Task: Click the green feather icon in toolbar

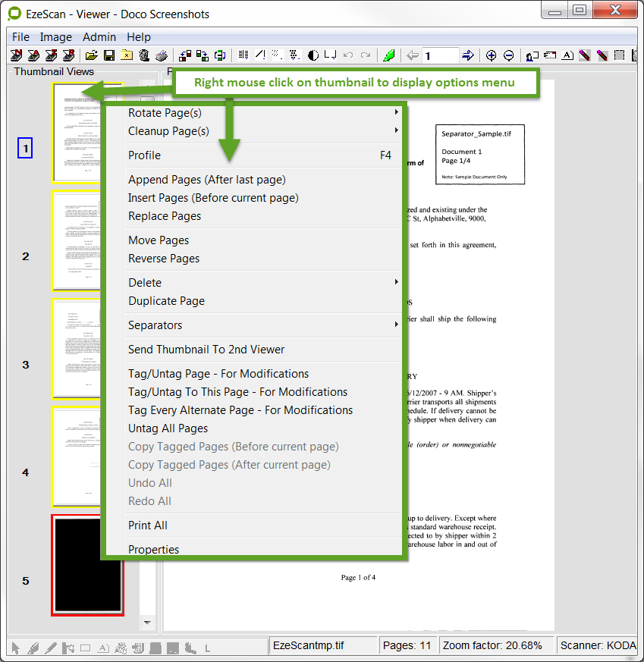Action: coord(389,55)
